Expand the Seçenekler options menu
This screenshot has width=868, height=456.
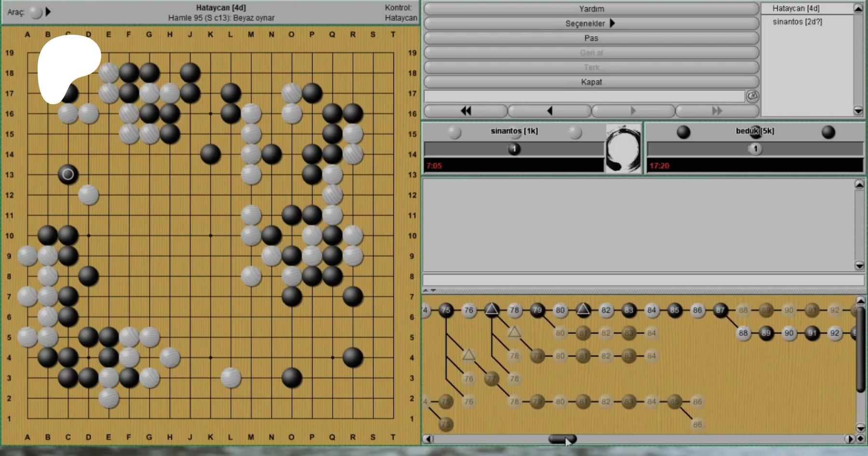pos(591,23)
